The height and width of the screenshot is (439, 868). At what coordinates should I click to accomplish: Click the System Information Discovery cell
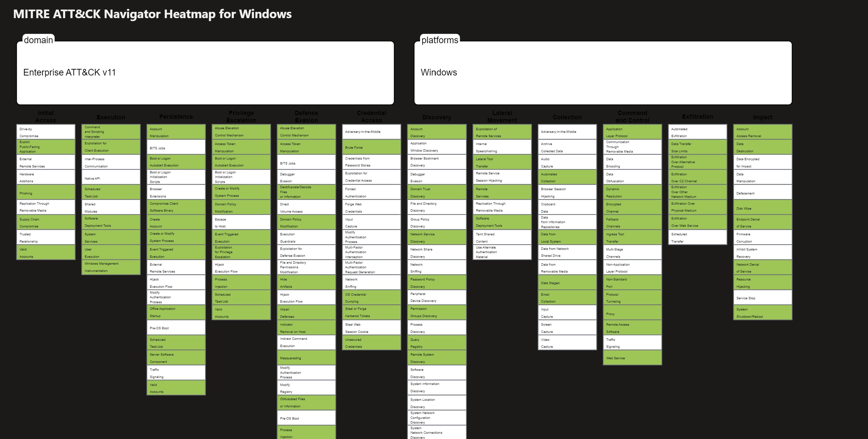coord(437,388)
